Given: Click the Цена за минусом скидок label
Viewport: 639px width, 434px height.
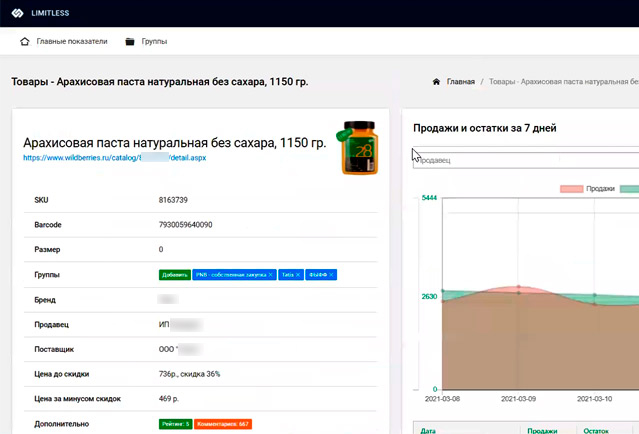Looking at the screenshot, I should [x=77, y=399].
